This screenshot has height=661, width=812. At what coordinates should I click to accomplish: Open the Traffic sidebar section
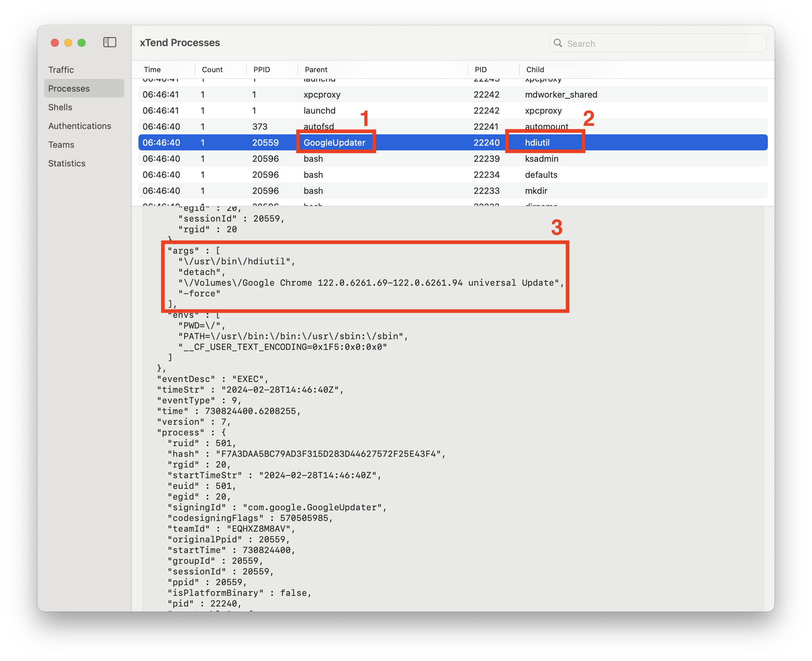pos(61,70)
